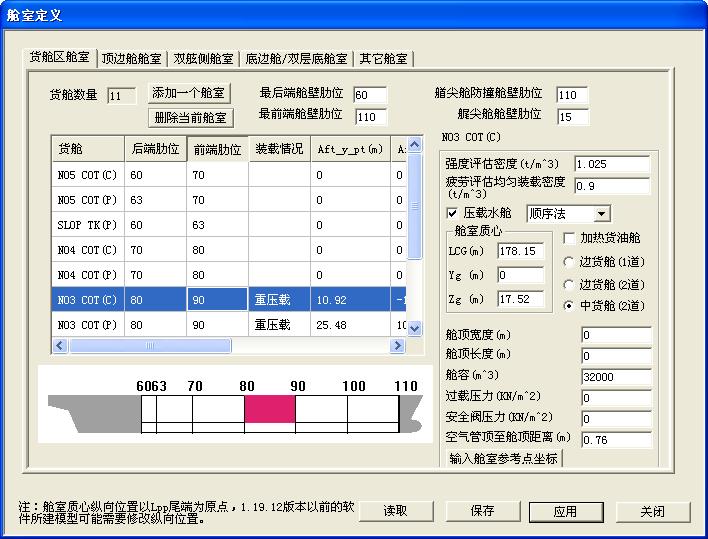This screenshot has height=539, width=708.
Task: Click the 强度评估密度 input field
Action: point(611,163)
